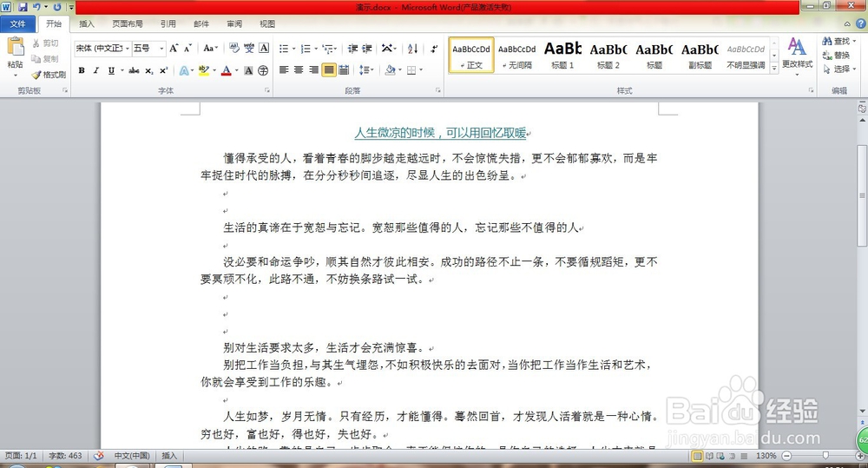Activate the Format Painter (格式刷) brush

49,74
